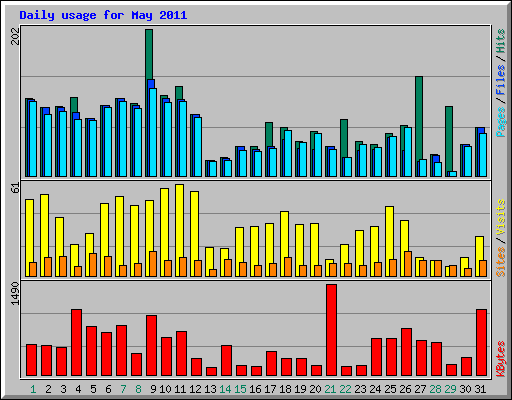
Task: Click day 11 on the x-axis
Action: coord(180,389)
